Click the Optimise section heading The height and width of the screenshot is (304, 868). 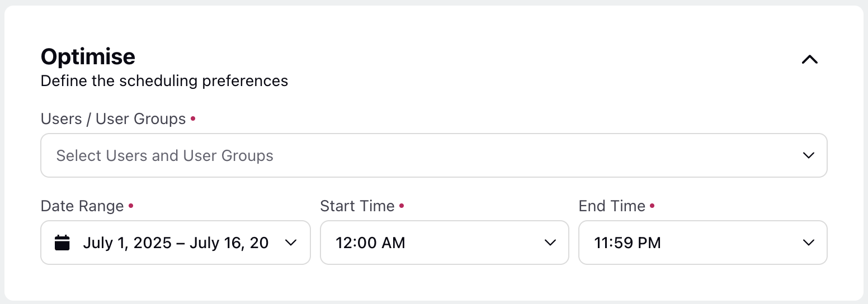point(88,57)
